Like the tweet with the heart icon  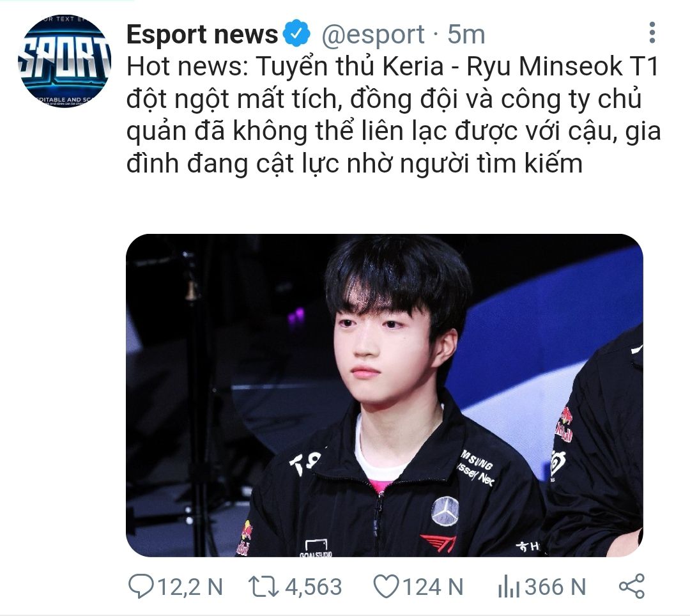point(386,587)
